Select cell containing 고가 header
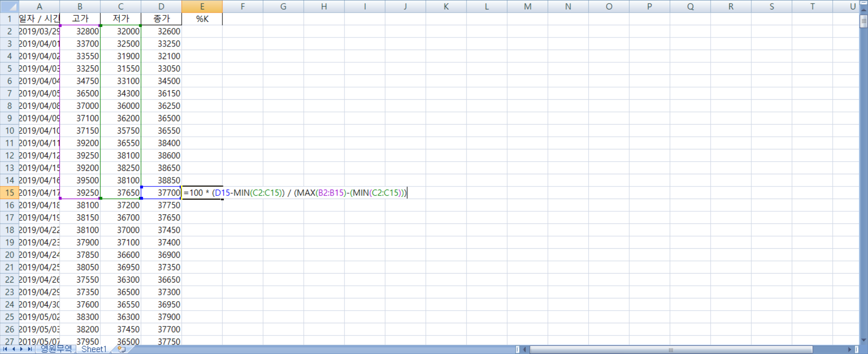The image size is (868, 354). coord(80,19)
